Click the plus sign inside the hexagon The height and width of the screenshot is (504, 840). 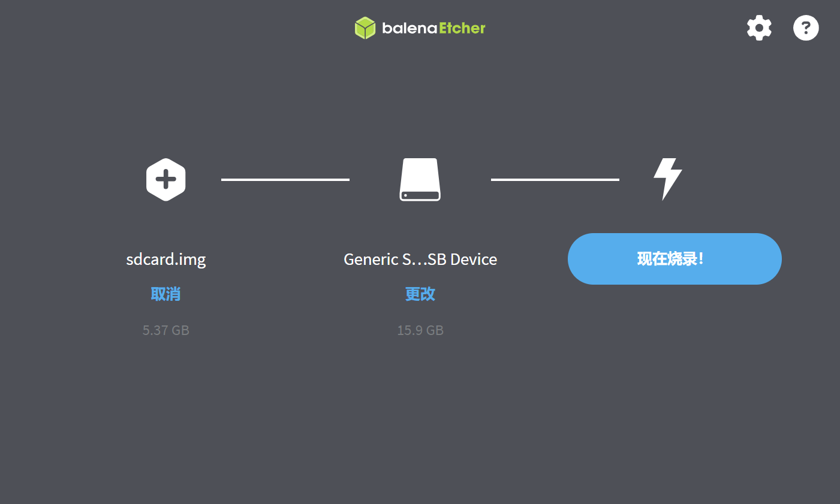pyautogui.click(x=166, y=179)
